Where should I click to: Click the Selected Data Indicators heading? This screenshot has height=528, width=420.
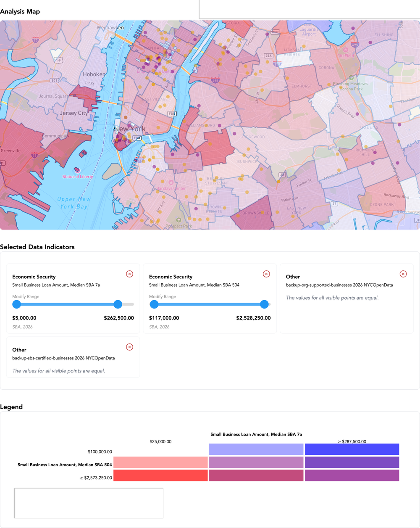coord(37,247)
